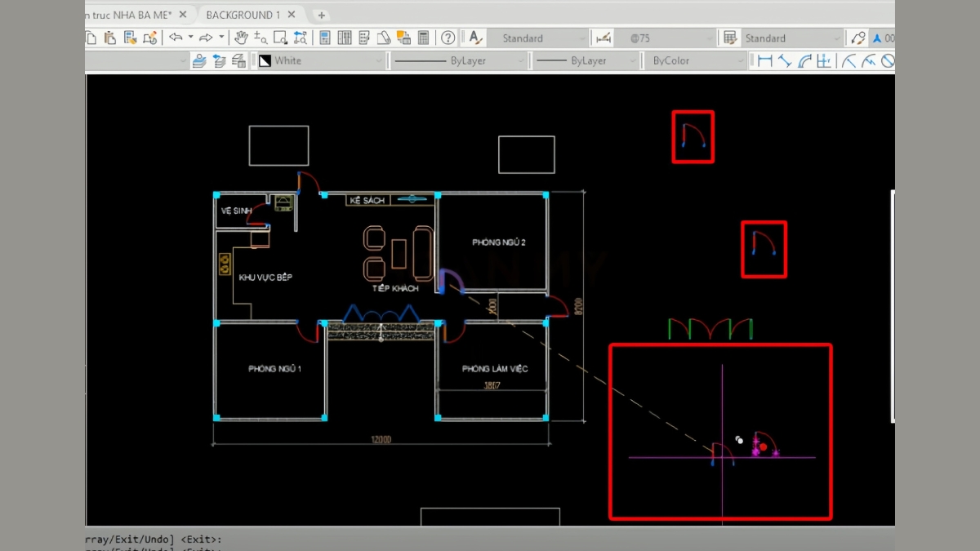Select the Ordinate dimension tool
Screen dimensions: 980x551
823,60
